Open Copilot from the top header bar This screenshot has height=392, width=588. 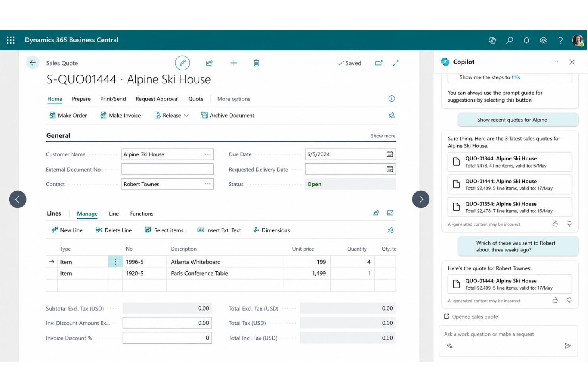tap(492, 40)
